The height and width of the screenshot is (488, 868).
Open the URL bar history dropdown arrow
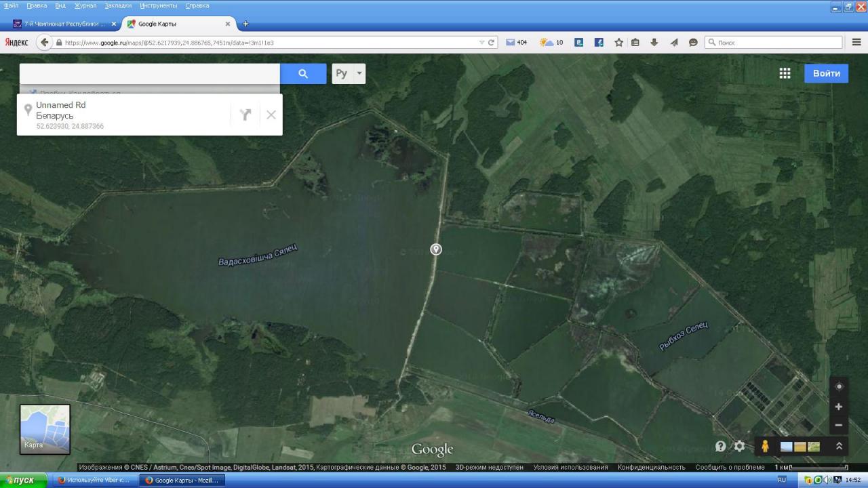[x=481, y=42]
